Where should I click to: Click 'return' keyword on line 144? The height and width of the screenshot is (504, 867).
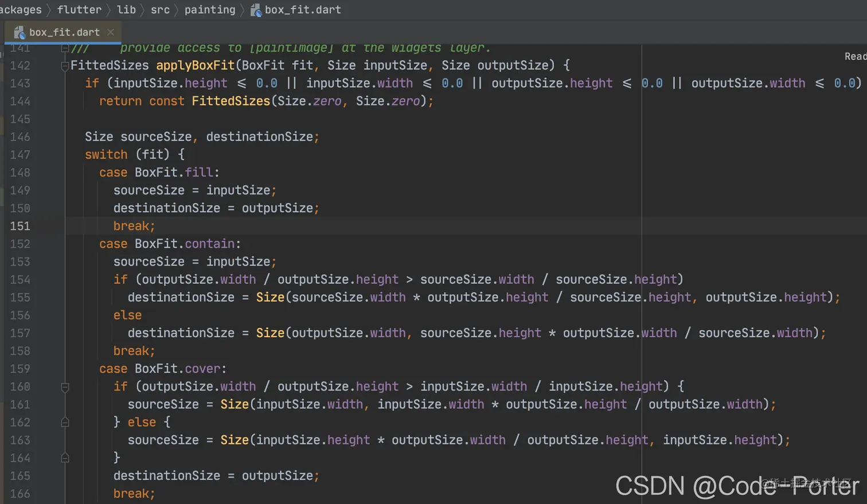[120, 101]
